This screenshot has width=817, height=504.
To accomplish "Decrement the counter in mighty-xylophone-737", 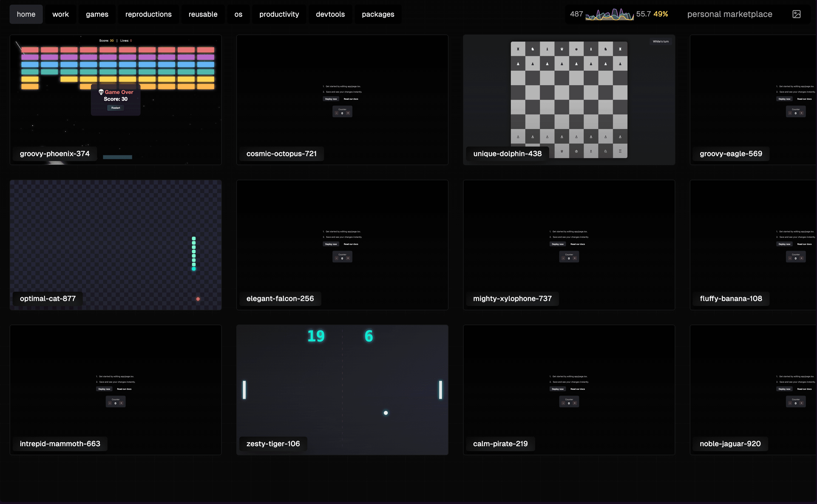I will [x=563, y=258].
